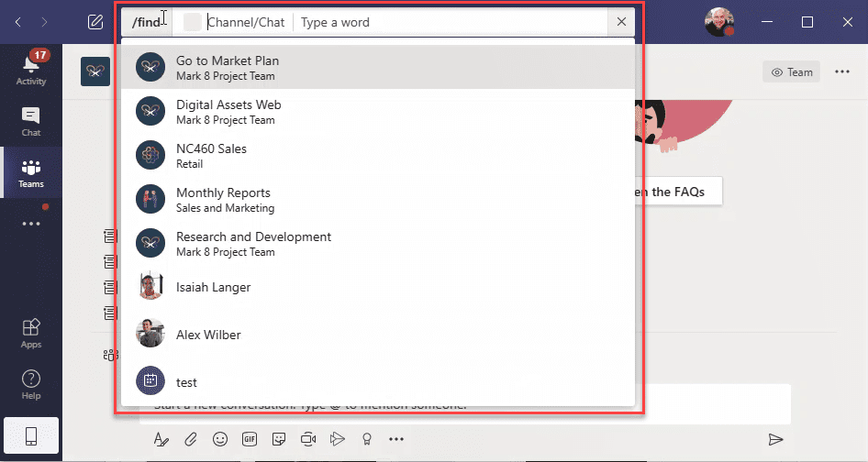Click the Team visibility button
868x462 pixels.
[x=791, y=71]
